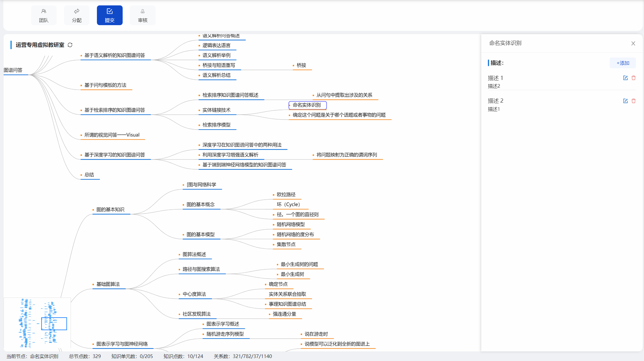Select node 基于端到端神经网络模型的知识图谱问答
Screen dimensions: 644x361
point(244,165)
